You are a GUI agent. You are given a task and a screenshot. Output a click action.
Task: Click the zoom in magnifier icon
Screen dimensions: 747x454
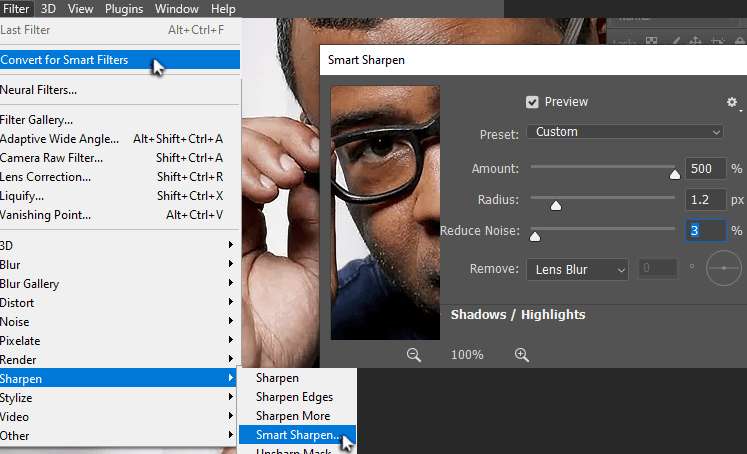[x=521, y=354]
